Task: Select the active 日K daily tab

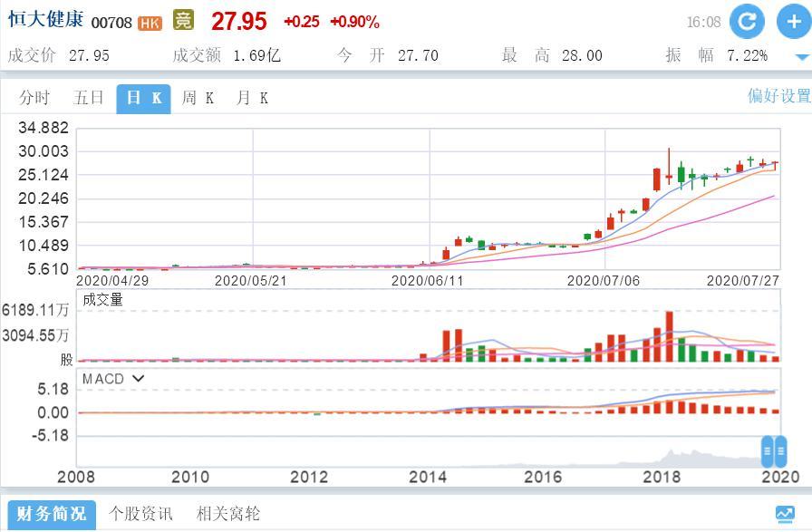Action: point(140,97)
